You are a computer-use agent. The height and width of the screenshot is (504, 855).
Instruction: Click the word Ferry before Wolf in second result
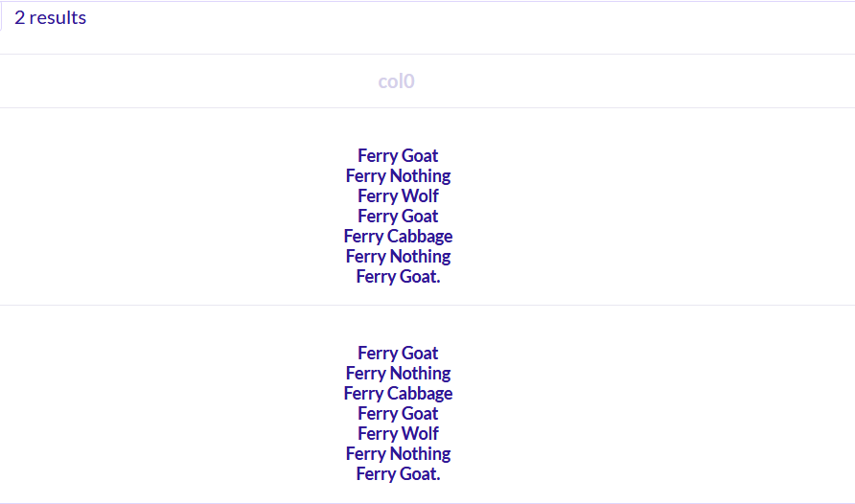[x=373, y=434]
